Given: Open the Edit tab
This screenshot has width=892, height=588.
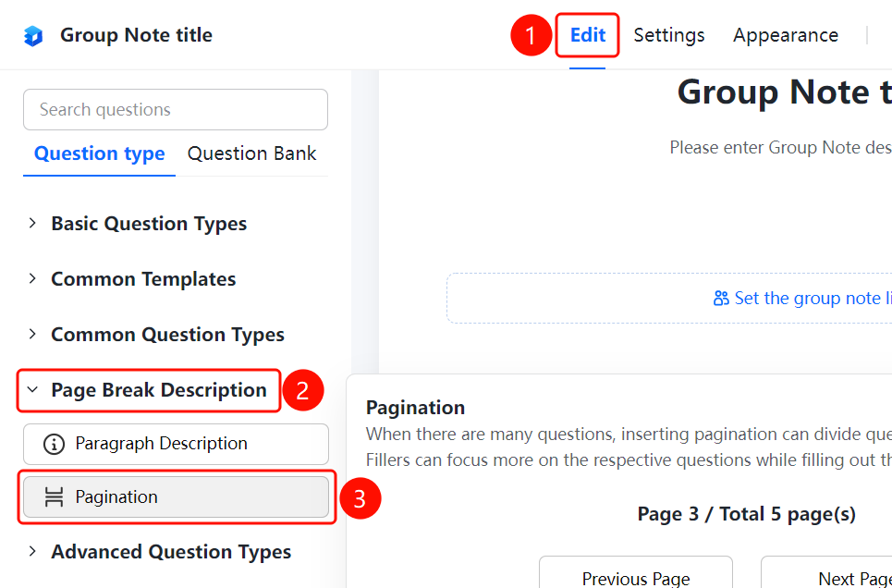Looking at the screenshot, I should coord(588,35).
